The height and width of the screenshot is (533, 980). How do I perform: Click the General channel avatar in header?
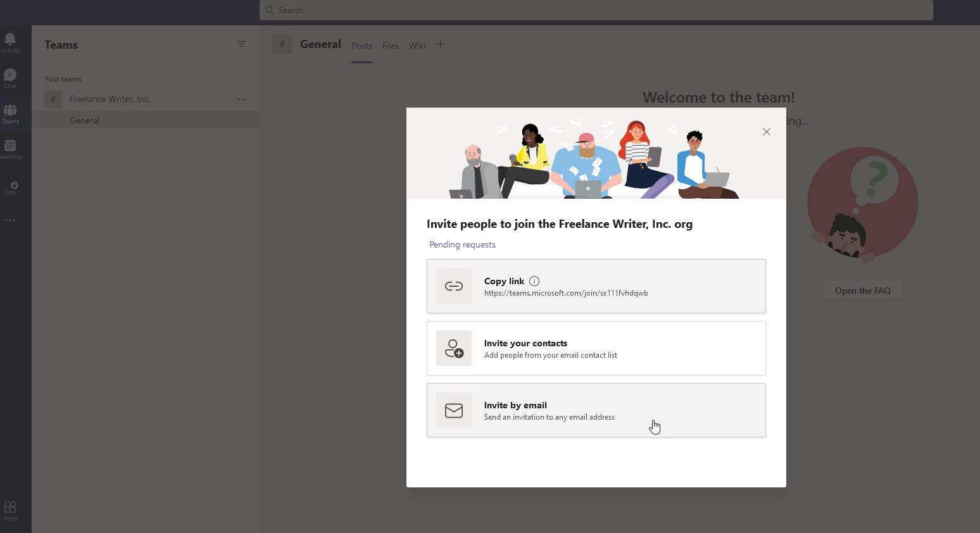click(x=282, y=44)
